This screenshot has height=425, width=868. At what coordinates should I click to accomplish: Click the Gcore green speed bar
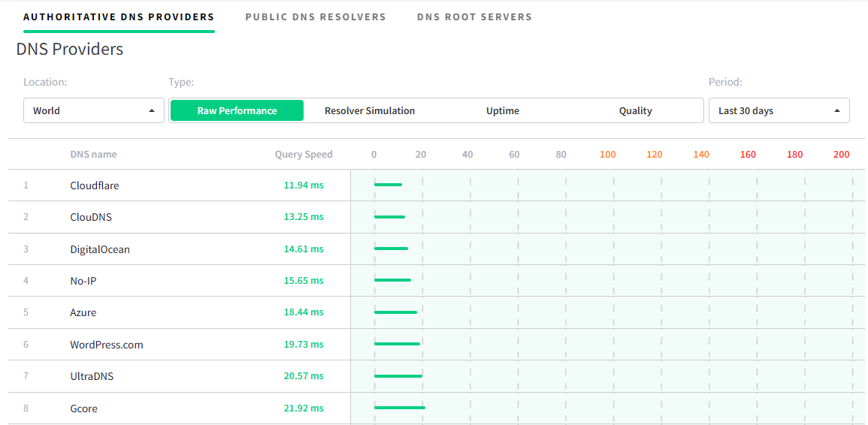pos(400,408)
